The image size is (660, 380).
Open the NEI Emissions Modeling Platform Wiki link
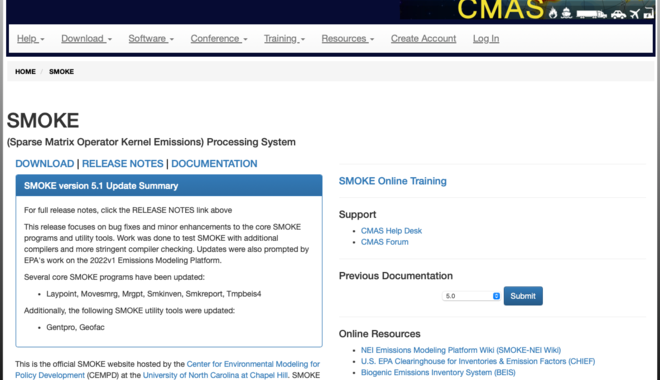(x=460, y=350)
